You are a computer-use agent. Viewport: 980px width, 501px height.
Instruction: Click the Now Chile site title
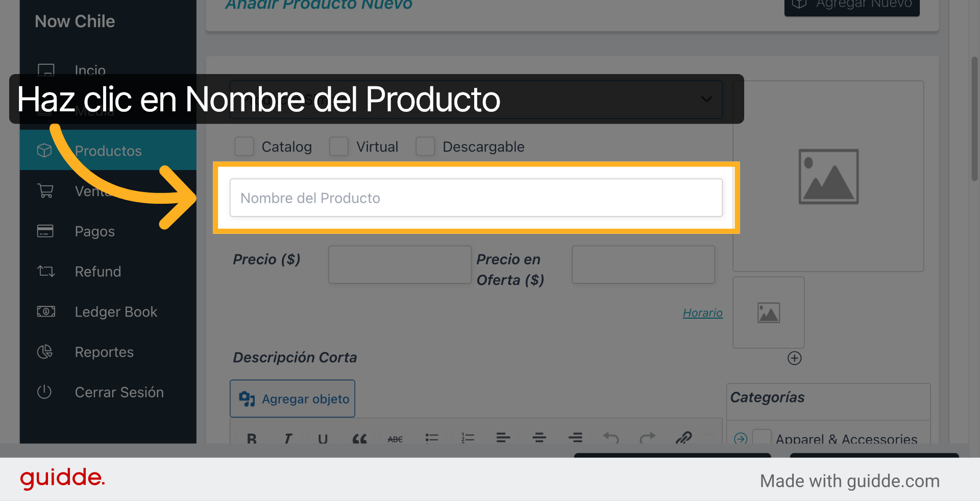tap(75, 21)
